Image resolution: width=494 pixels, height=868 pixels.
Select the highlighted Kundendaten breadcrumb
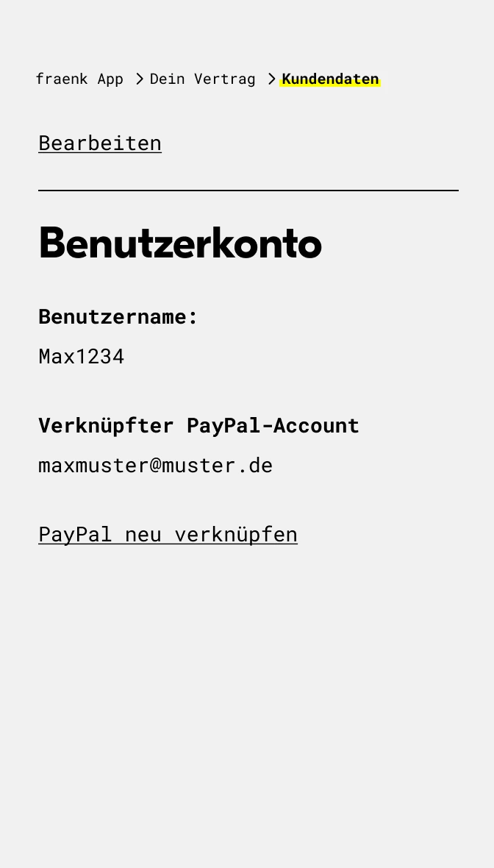(x=330, y=79)
